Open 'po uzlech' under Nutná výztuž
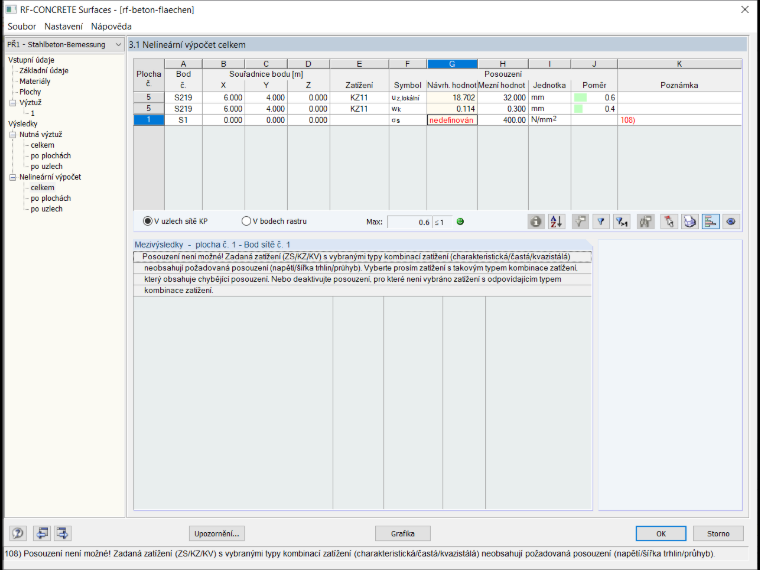760x570 pixels. click(x=46, y=167)
